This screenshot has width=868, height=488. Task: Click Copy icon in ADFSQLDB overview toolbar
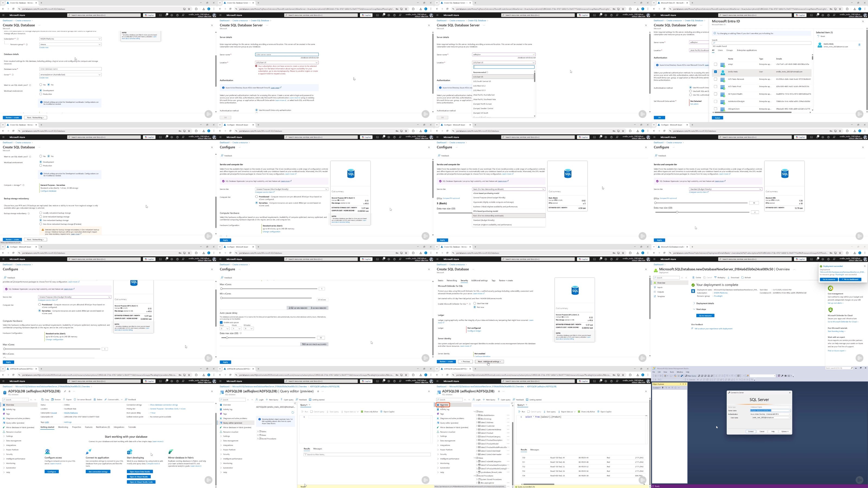42,399
